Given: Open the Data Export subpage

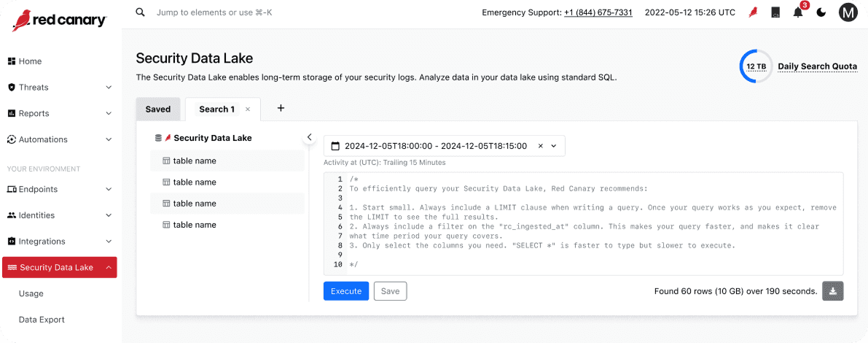Looking at the screenshot, I should click(42, 320).
